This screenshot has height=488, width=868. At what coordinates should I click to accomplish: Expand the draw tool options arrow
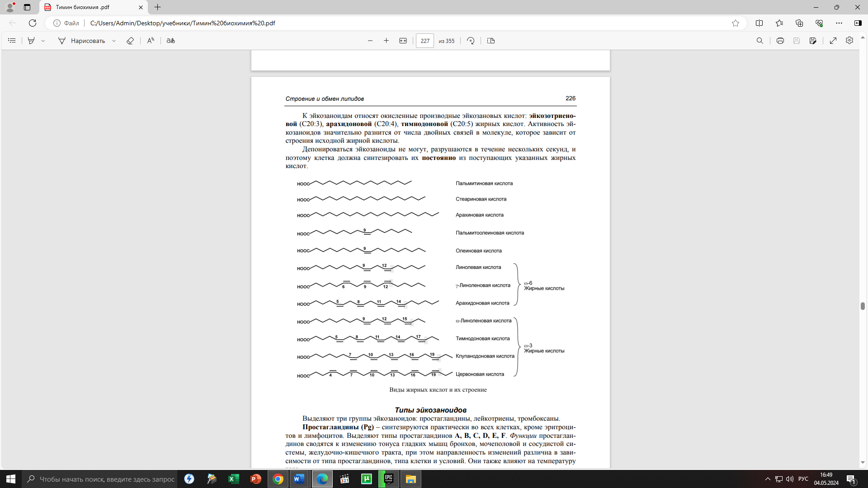point(114,41)
